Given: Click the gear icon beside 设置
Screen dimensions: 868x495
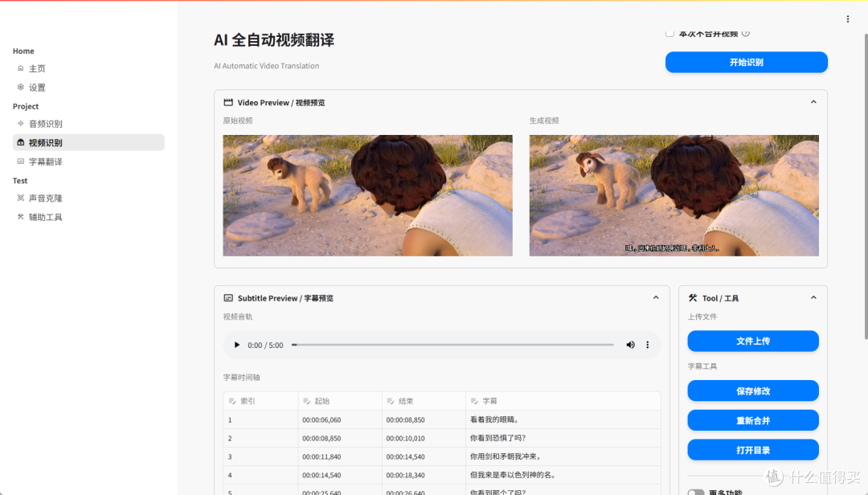Looking at the screenshot, I should (x=20, y=87).
